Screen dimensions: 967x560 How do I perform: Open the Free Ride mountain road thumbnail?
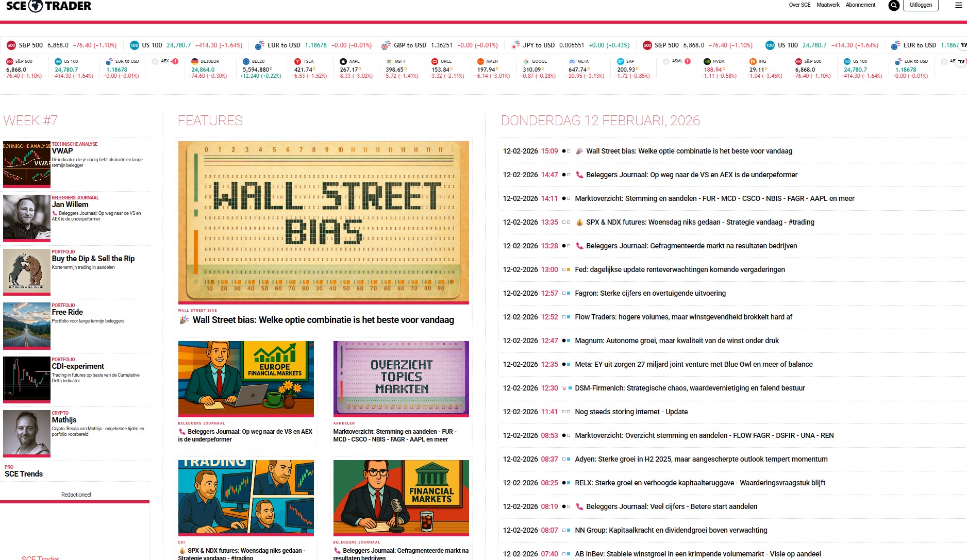click(27, 326)
